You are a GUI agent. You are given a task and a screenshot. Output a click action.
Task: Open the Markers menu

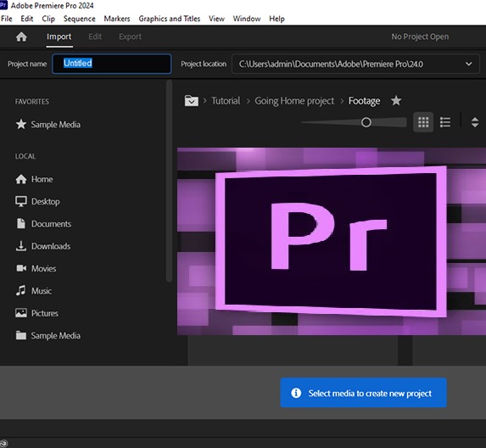[x=117, y=19]
